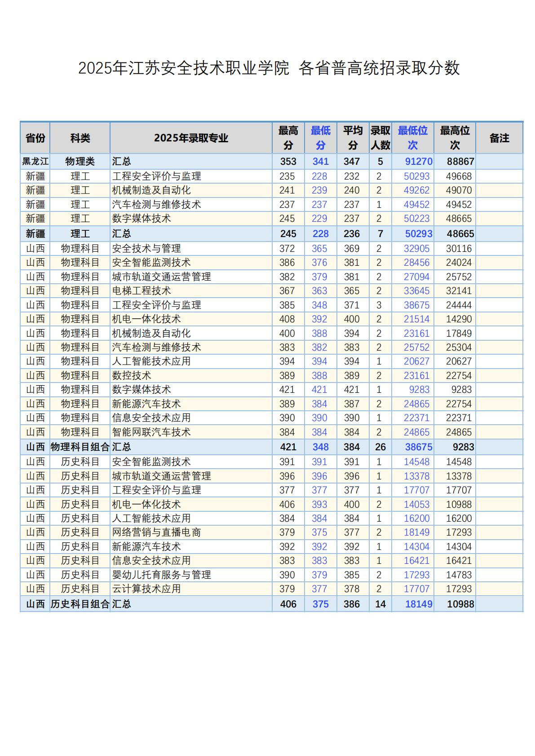Click rank value 27094
This screenshot has width=535, height=756.
coord(416,277)
